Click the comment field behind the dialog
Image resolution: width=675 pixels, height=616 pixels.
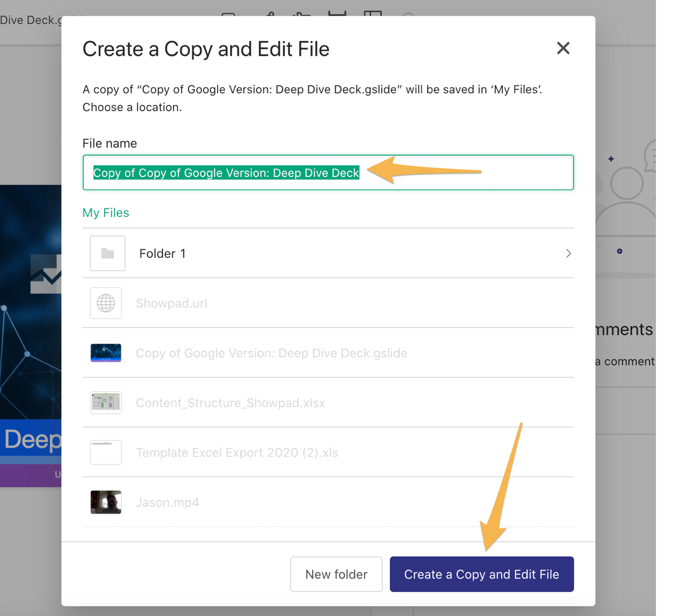click(x=625, y=361)
